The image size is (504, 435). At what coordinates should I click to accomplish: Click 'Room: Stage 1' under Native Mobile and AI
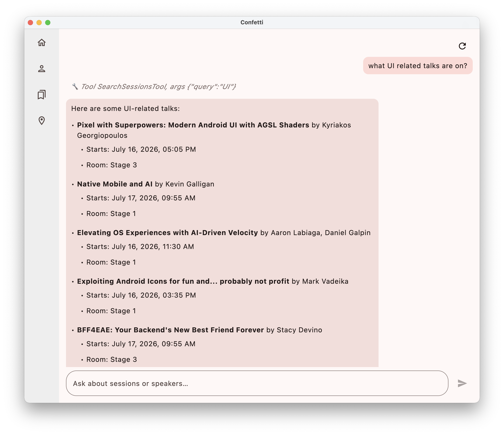pos(111,214)
